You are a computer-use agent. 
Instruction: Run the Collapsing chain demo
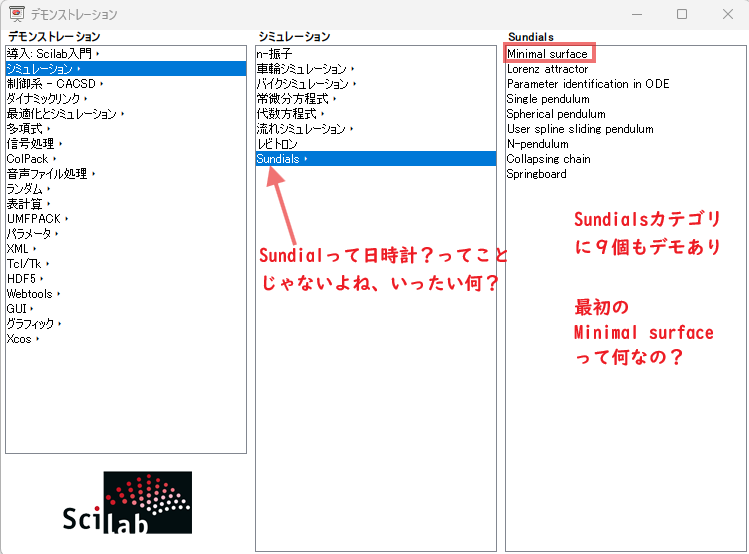pyautogui.click(x=626, y=159)
